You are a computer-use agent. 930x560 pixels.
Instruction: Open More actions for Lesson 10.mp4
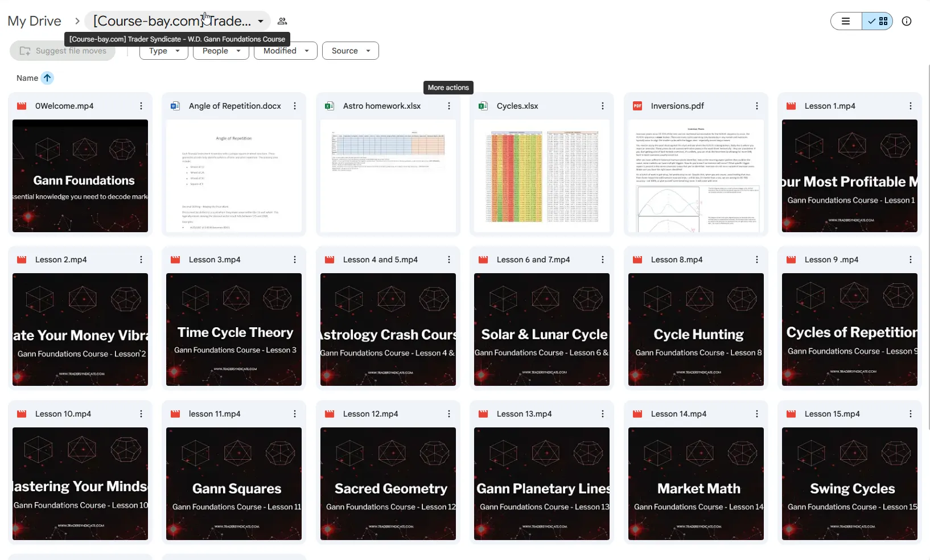(x=141, y=414)
